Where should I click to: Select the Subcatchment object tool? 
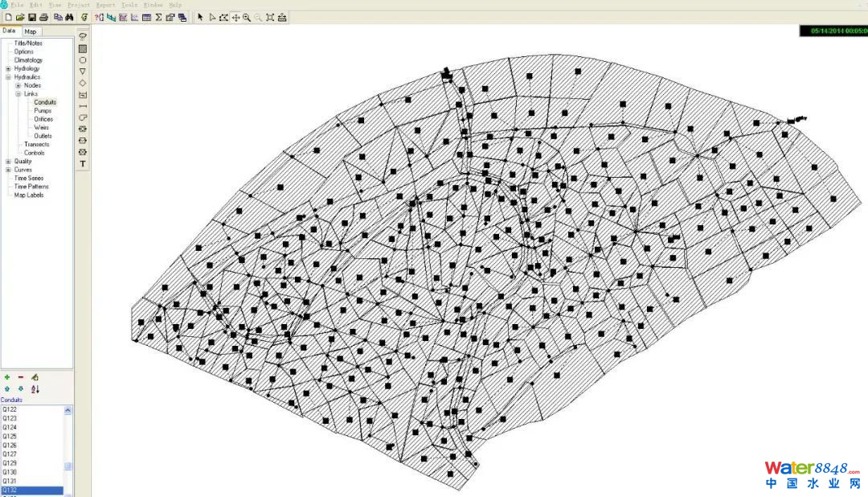click(83, 48)
